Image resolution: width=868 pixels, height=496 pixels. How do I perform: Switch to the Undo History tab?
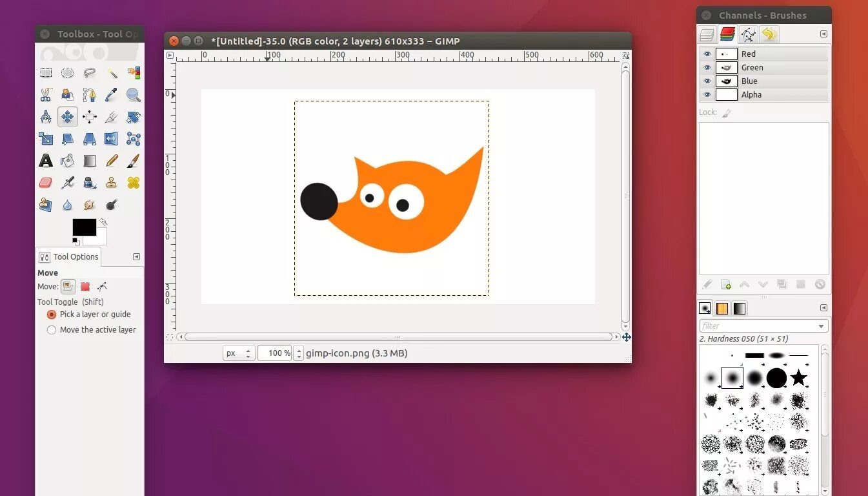769,34
